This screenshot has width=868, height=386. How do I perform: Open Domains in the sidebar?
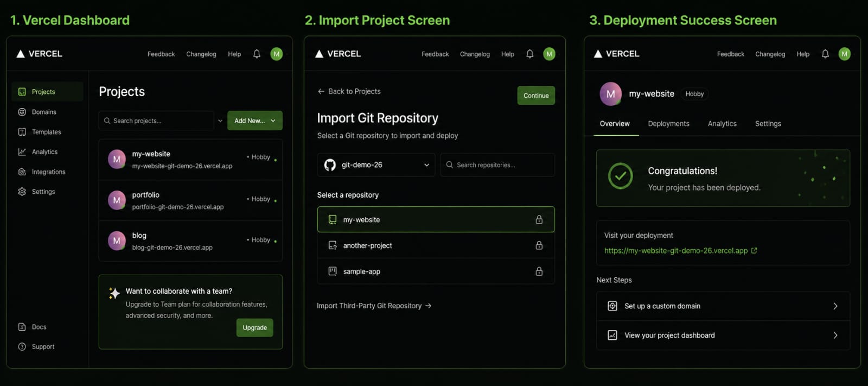pos(37,112)
